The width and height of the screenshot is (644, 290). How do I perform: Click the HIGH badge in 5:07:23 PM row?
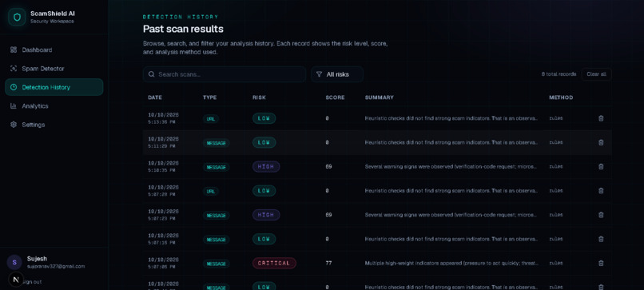click(x=266, y=215)
